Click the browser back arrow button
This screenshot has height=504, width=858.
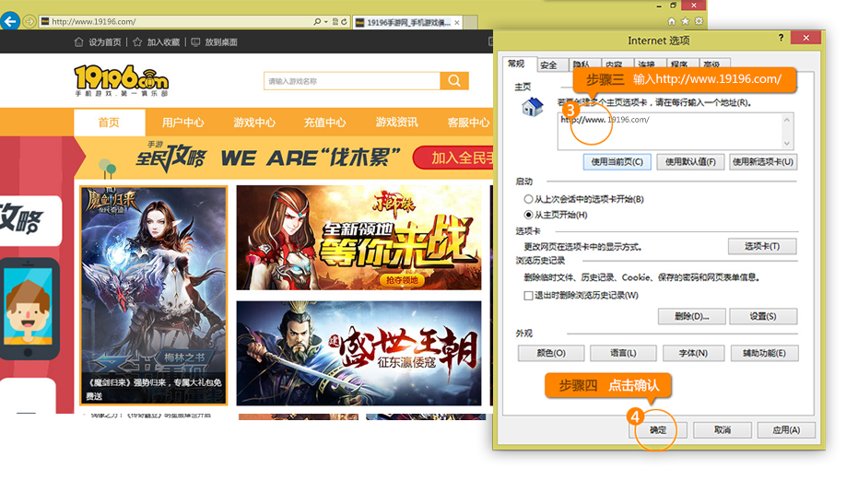tap(10, 20)
